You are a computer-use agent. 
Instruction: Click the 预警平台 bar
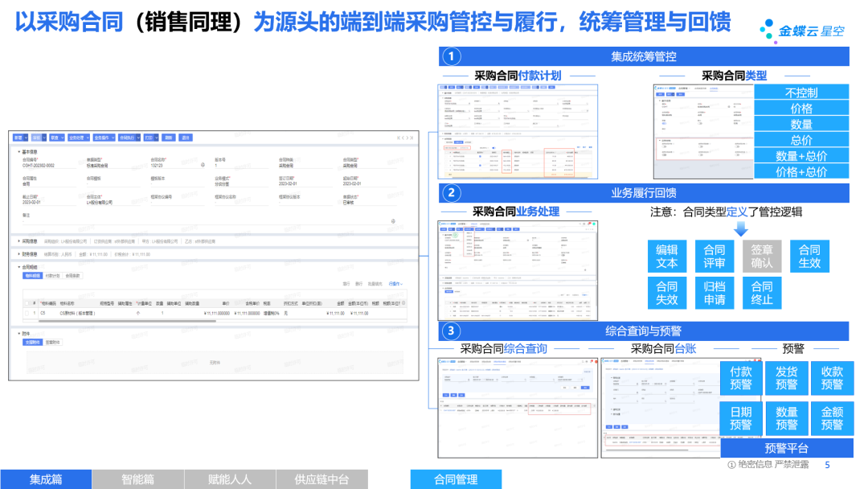point(787,447)
